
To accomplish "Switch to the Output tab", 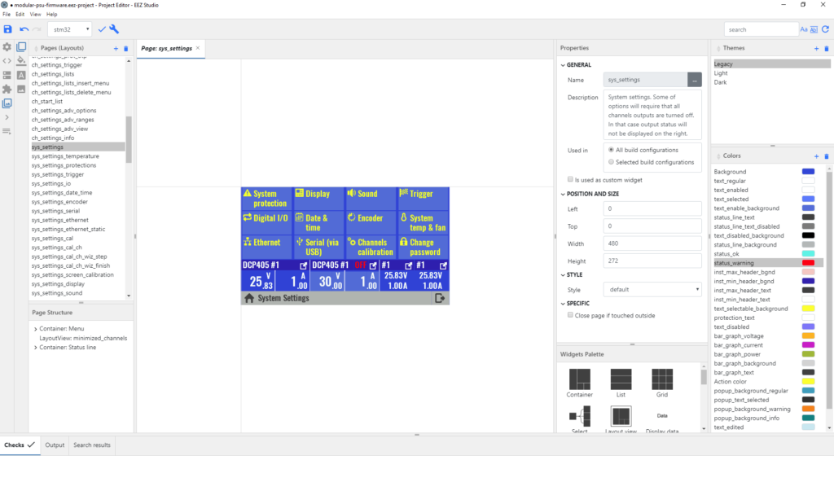I will [x=55, y=445].
